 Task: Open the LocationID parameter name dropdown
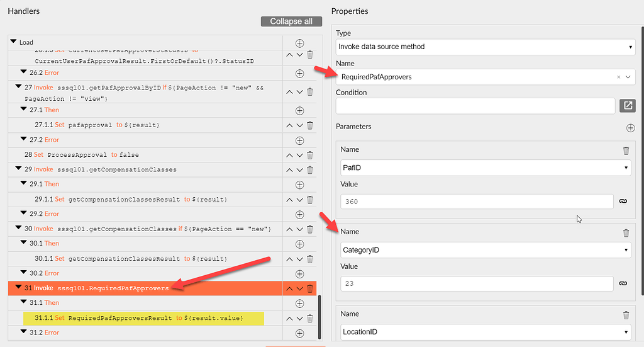pos(486,332)
